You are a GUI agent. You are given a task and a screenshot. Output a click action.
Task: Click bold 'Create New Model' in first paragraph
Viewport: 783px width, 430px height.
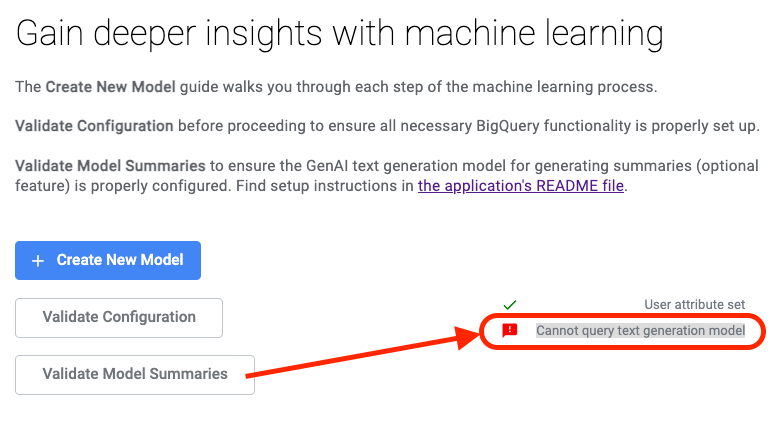110,87
